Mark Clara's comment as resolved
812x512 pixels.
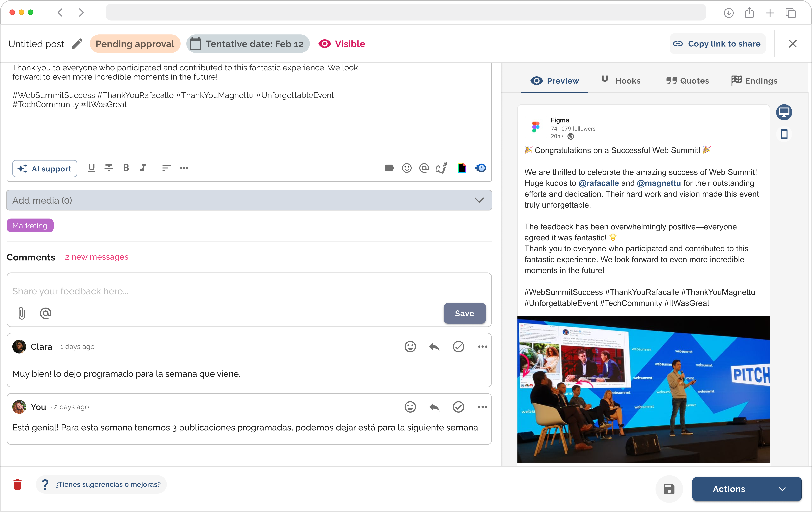[458, 347]
